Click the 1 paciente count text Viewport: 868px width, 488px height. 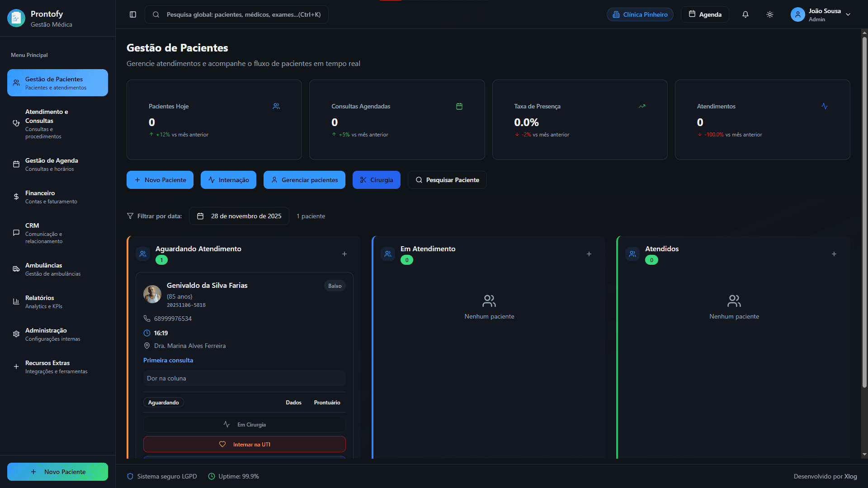(311, 216)
